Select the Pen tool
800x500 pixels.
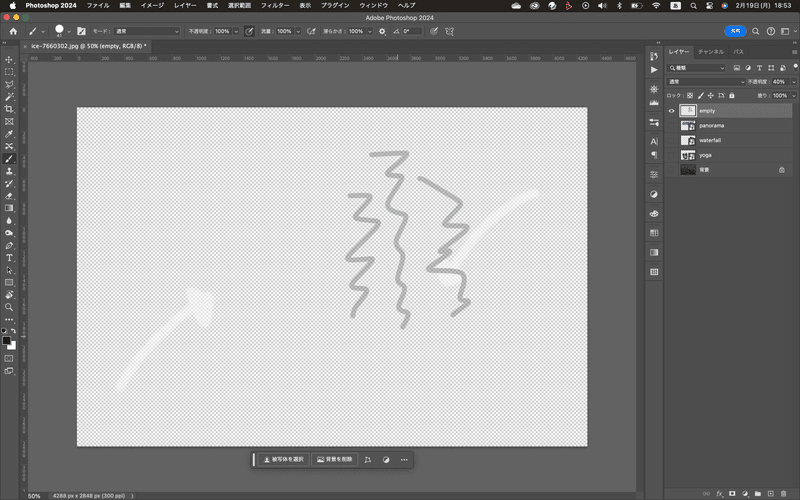coord(9,245)
